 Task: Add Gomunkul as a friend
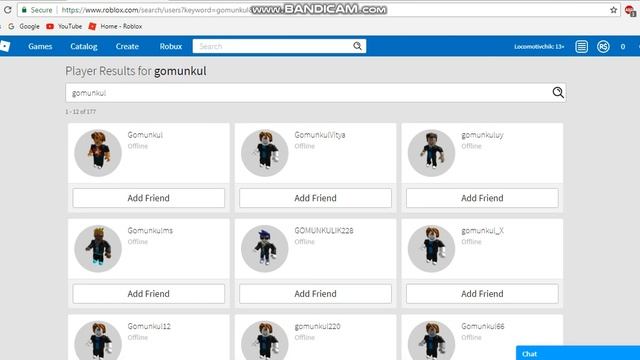tap(149, 198)
